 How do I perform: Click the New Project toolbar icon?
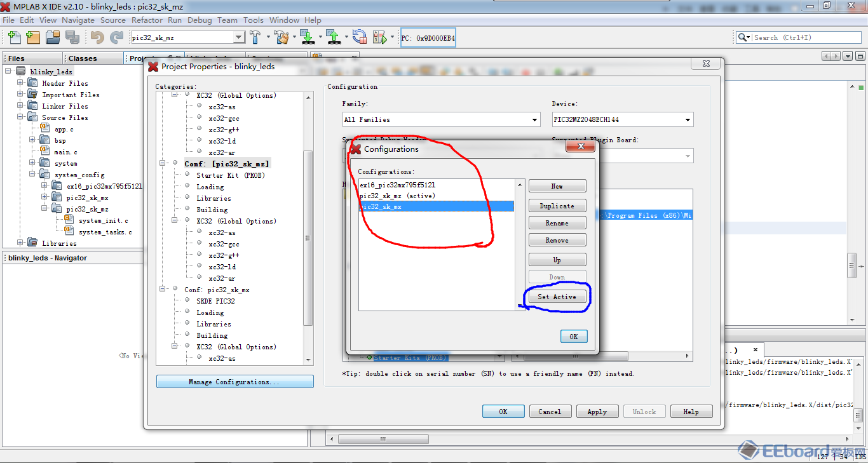point(33,37)
